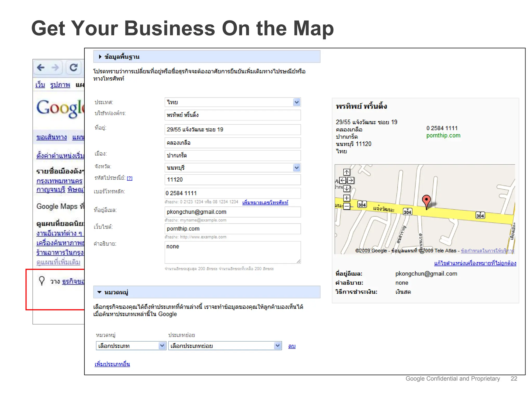
Task: Click the map preview image
Action: coord(425,209)
